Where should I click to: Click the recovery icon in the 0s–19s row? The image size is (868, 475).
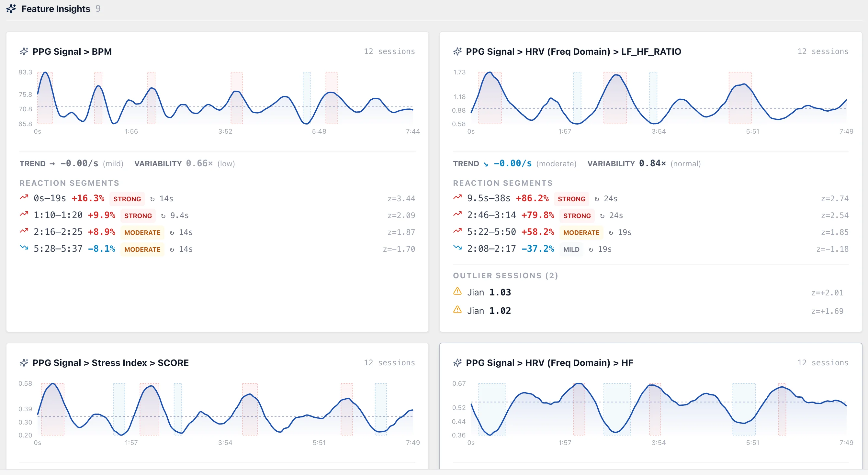pyautogui.click(x=152, y=199)
